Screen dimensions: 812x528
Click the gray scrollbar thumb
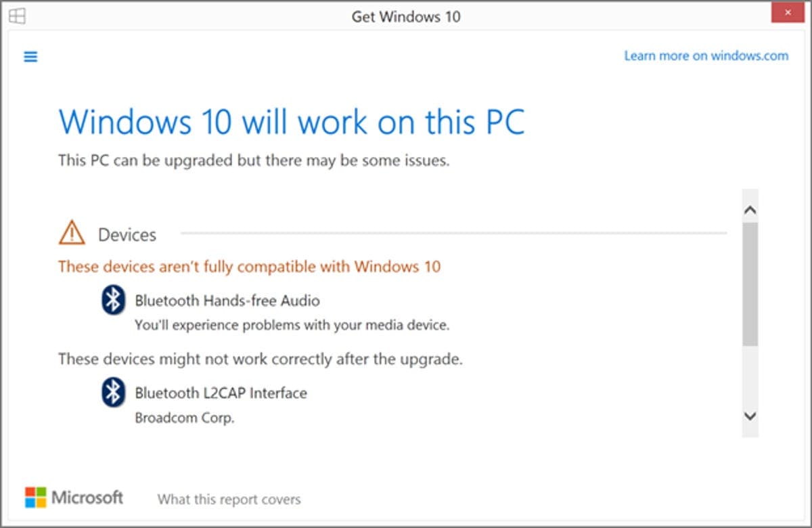tap(750, 285)
